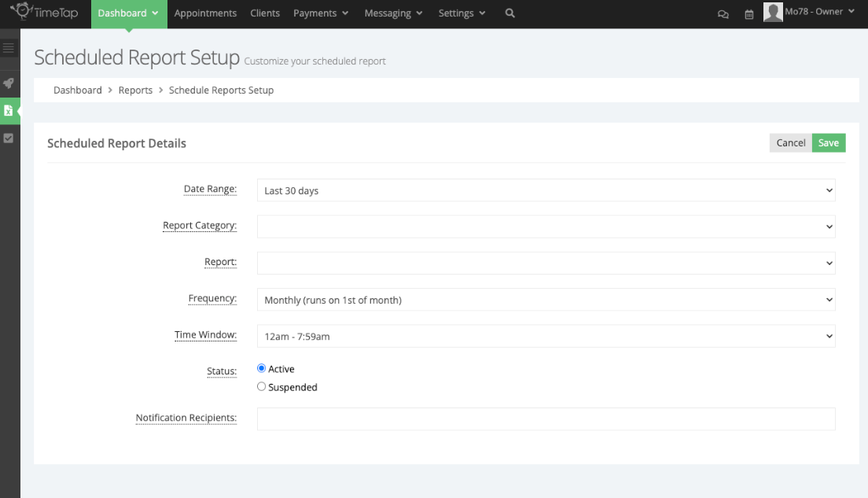
Task: Select the green spreadsheet reports sidebar icon
Action: [x=9, y=111]
